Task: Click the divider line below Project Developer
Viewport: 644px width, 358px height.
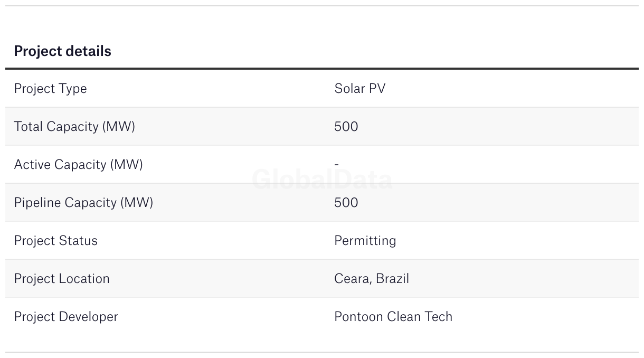Action: (x=322, y=352)
